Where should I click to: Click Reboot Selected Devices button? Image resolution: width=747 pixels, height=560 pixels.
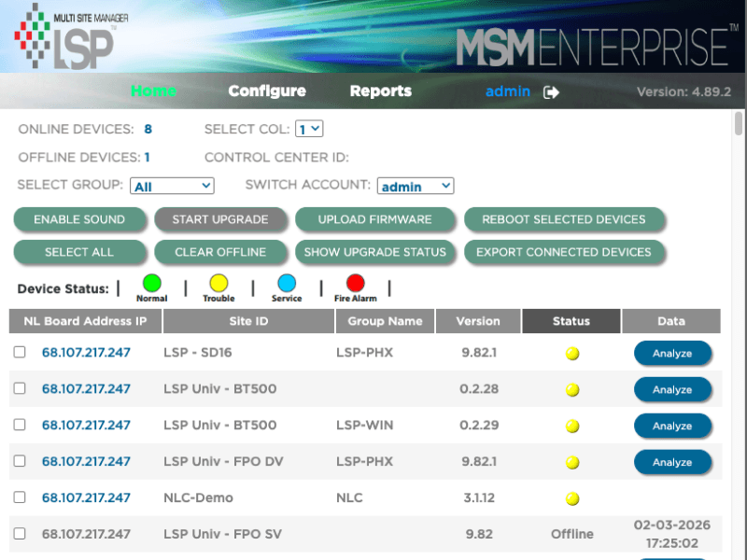tap(564, 219)
